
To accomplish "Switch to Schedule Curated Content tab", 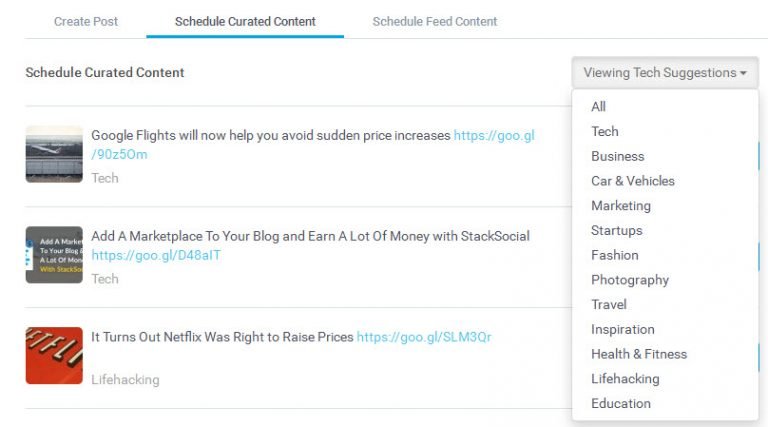I will coord(245,21).
